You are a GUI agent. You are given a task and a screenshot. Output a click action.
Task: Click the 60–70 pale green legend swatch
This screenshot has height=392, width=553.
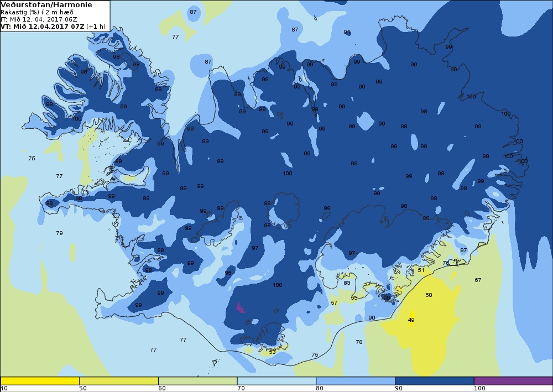pyautogui.click(x=197, y=381)
